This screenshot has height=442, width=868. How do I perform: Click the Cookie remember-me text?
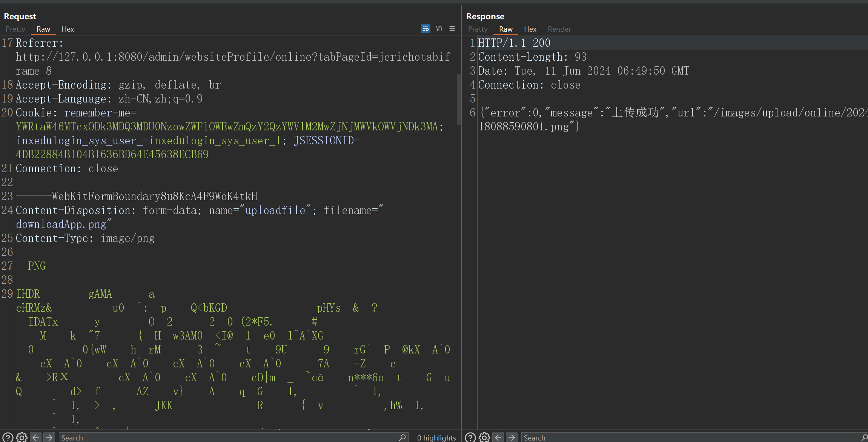[x=100, y=113]
